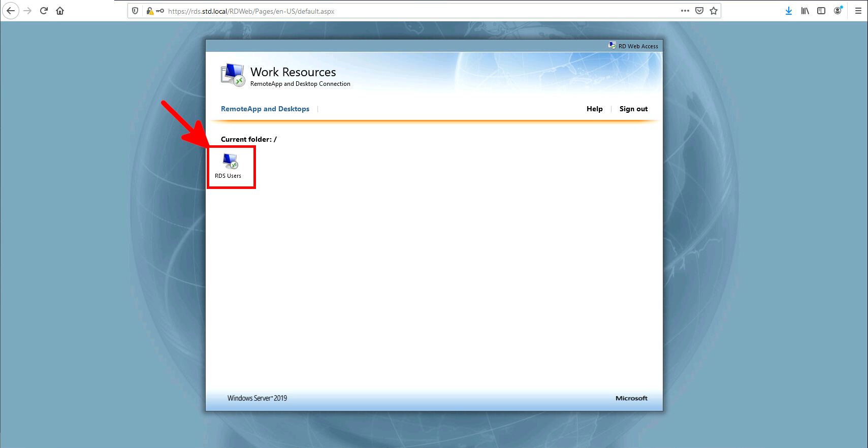Go back using browser back arrow
The width and height of the screenshot is (868, 448).
11,11
